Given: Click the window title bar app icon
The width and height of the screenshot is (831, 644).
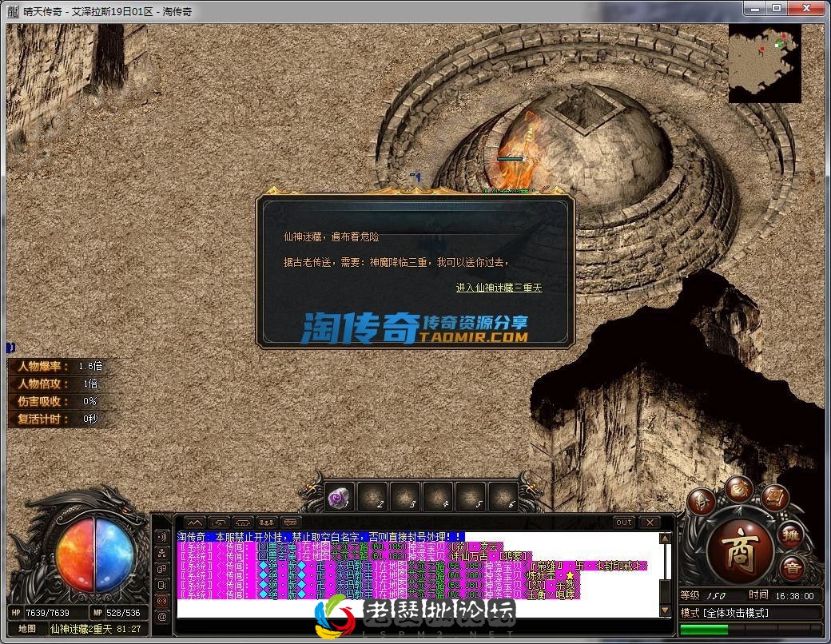Looking at the screenshot, I should pyautogui.click(x=13, y=11).
